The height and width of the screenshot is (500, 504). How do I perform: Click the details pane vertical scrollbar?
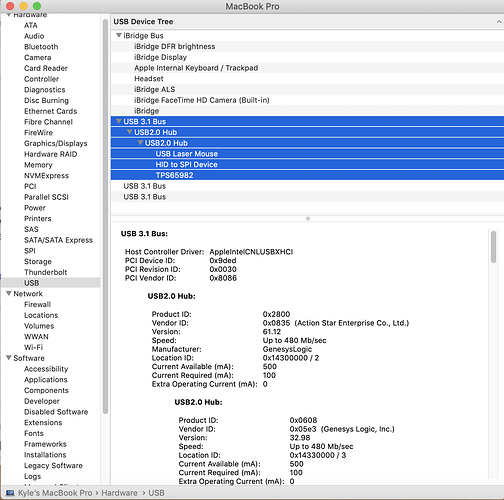[493, 247]
